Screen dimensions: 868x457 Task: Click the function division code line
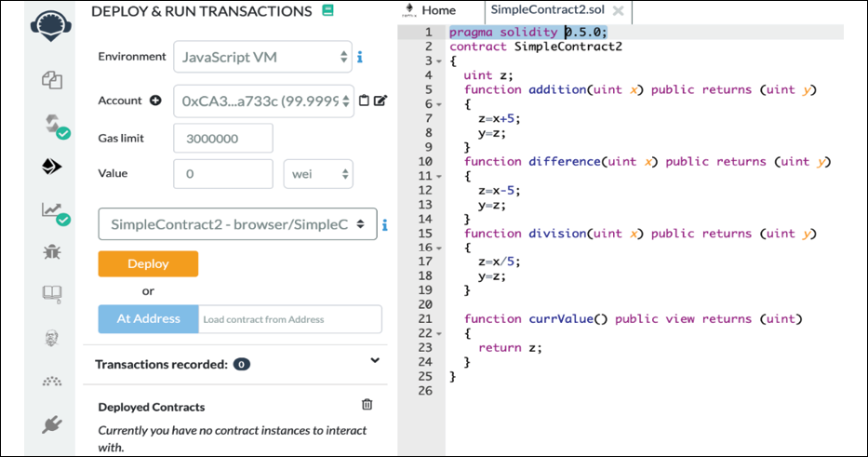[640, 234]
